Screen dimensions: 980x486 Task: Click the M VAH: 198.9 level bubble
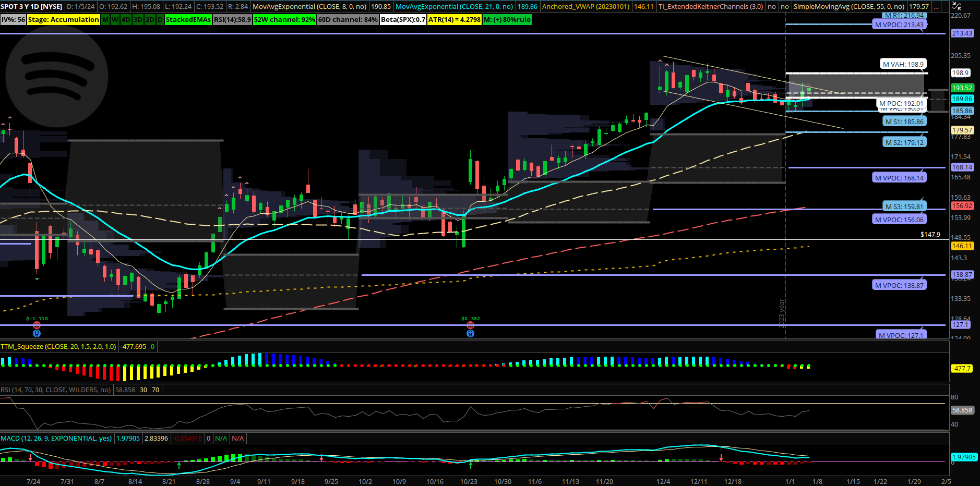coord(903,64)
